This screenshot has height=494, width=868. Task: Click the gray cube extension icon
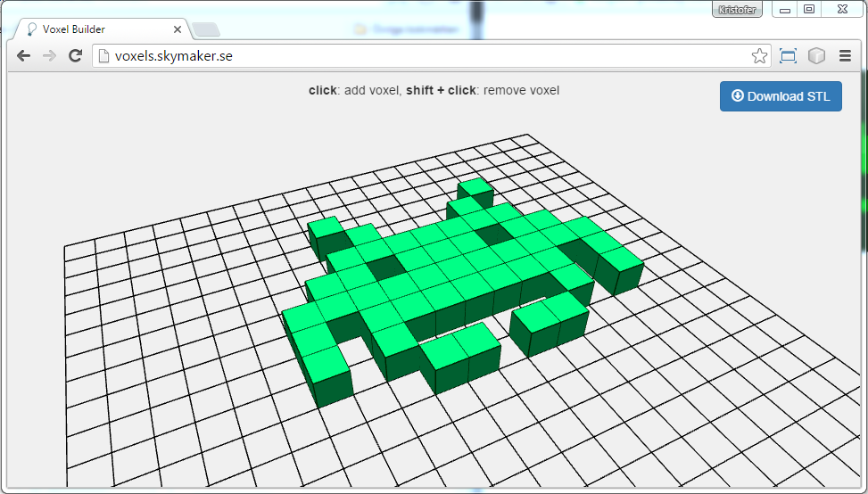816,56
